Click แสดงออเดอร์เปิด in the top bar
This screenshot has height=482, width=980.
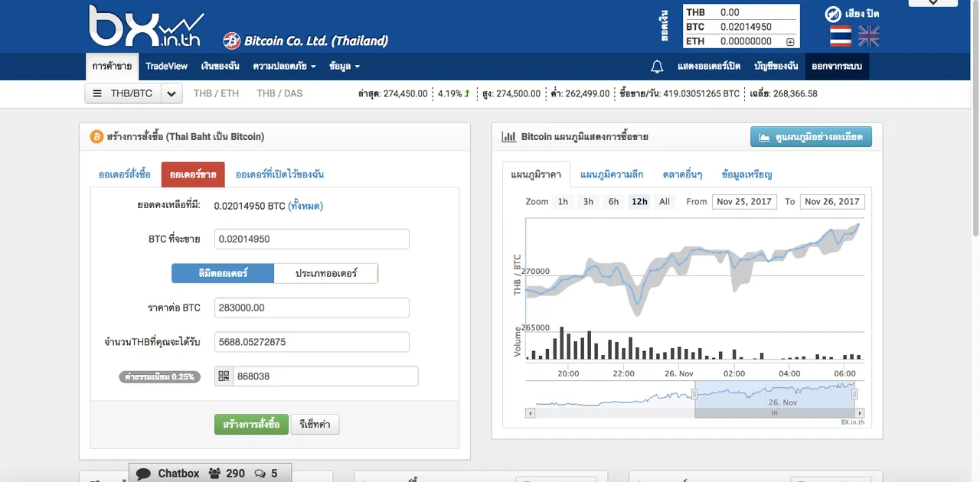click(x=709, y=67)
